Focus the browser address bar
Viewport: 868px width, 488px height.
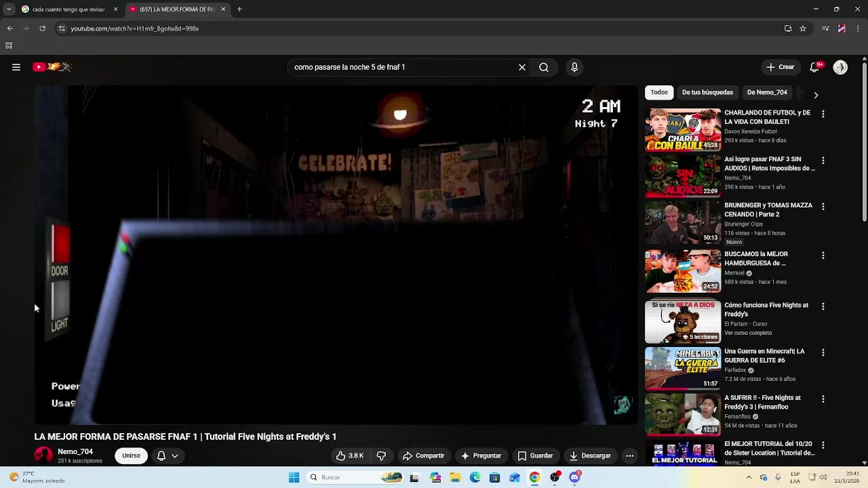point(420,28)
